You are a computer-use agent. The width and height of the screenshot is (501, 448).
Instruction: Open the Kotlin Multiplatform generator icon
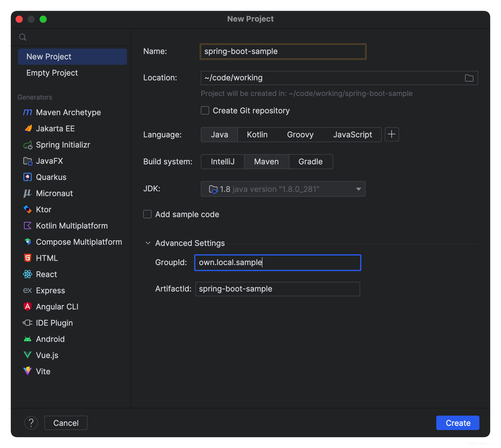[28, 226]
